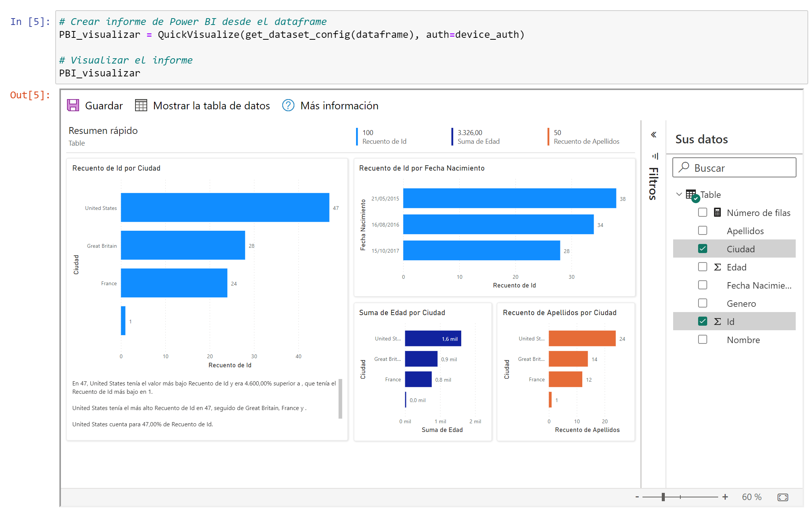Click the PBI_visualizar code line in cell 5
Viewport: 812px width, 508px height.
tap(100, 73)
